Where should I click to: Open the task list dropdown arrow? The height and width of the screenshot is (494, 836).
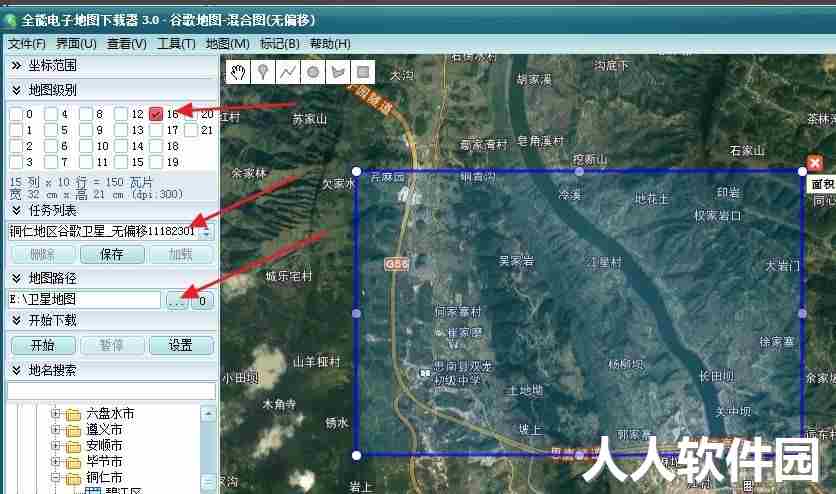click(207, 232)
